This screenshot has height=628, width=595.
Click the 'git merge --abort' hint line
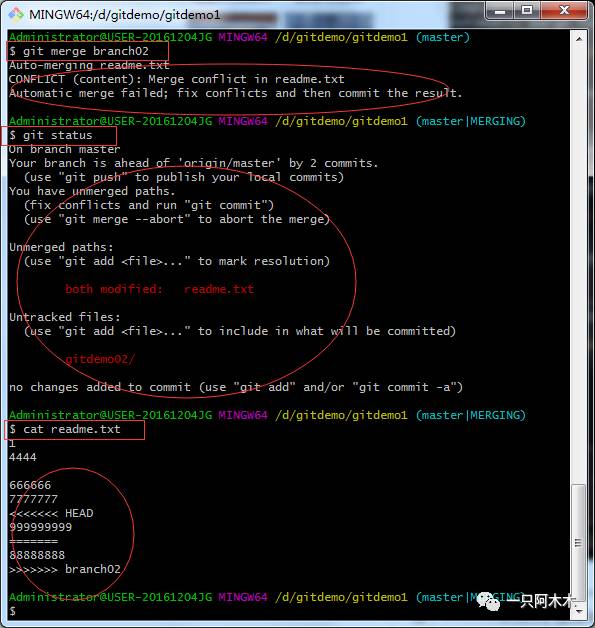click(177, 219)
